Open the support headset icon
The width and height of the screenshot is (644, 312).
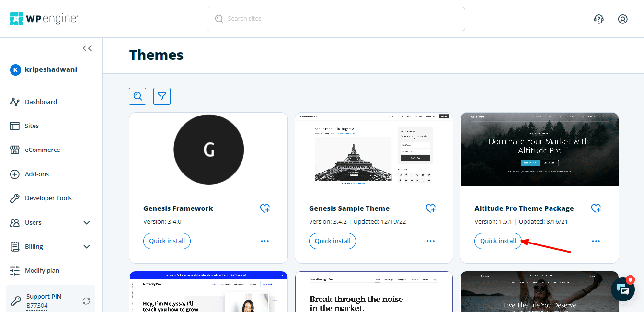pos(598,19)
